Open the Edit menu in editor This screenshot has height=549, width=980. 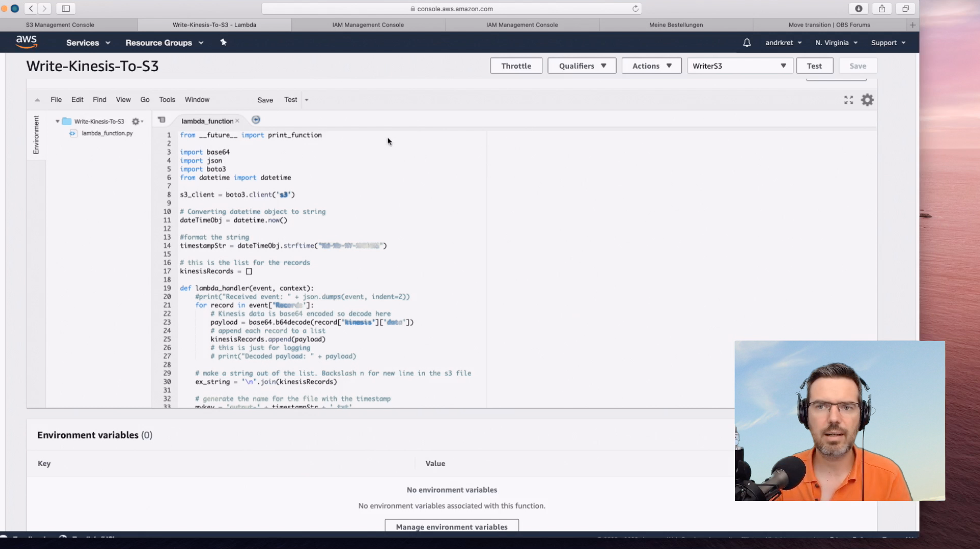click(77, 99)
